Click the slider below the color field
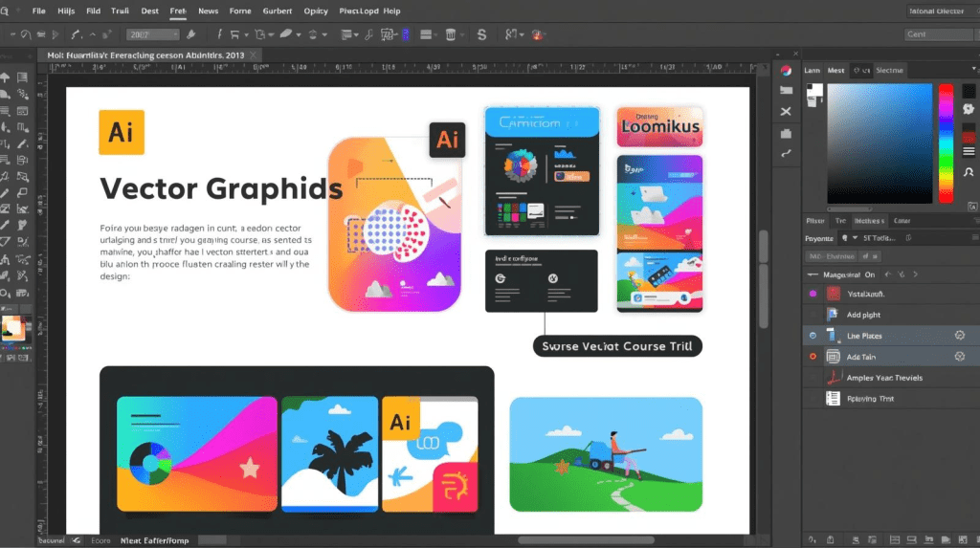 point(850,209)
